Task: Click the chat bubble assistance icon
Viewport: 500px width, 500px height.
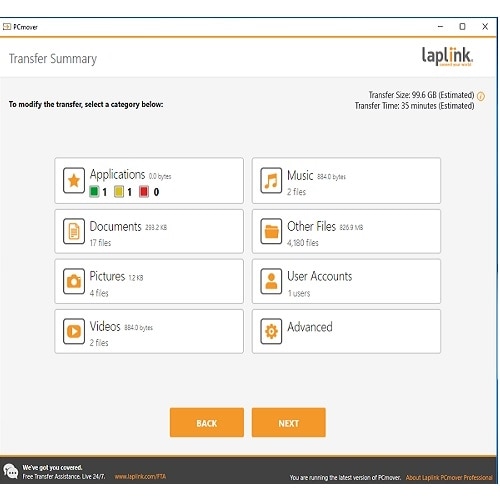Action: pos(11,471)
